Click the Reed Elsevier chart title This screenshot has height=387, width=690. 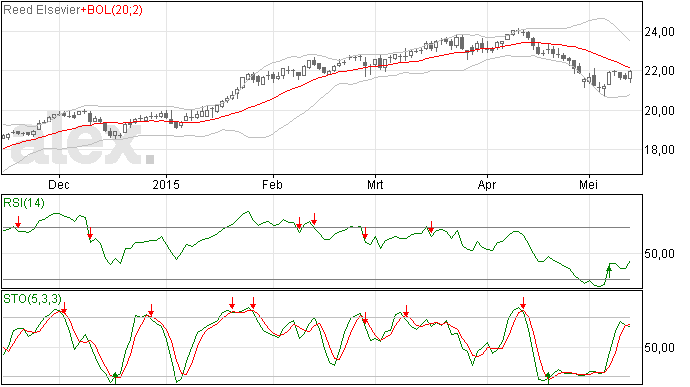(41, 10)
